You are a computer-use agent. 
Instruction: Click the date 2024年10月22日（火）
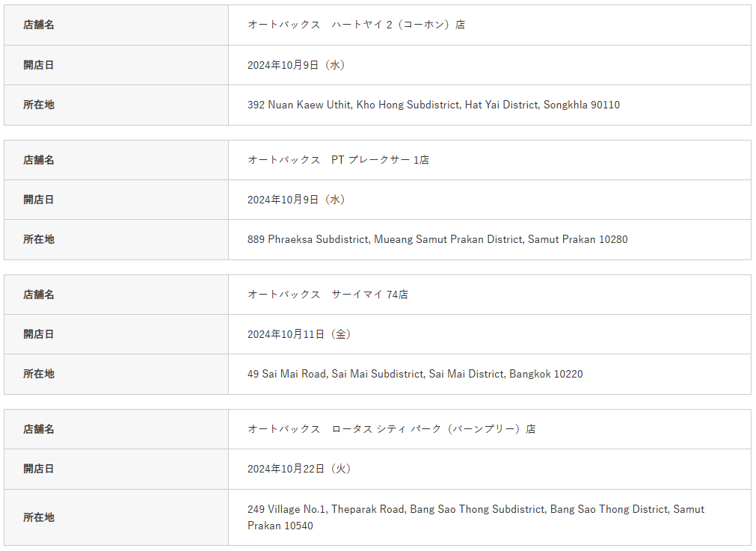[300, 469]
